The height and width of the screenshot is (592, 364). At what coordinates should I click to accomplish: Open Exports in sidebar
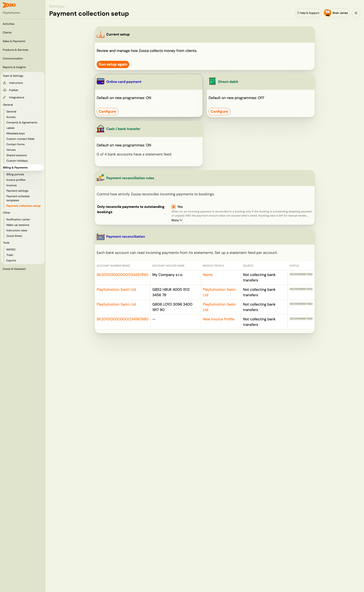click(x=11, y=260)
